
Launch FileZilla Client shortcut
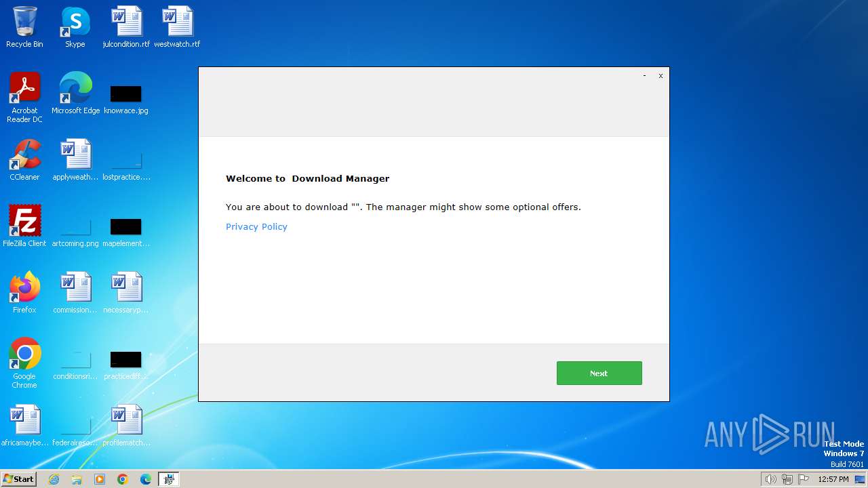pos(24,226)
